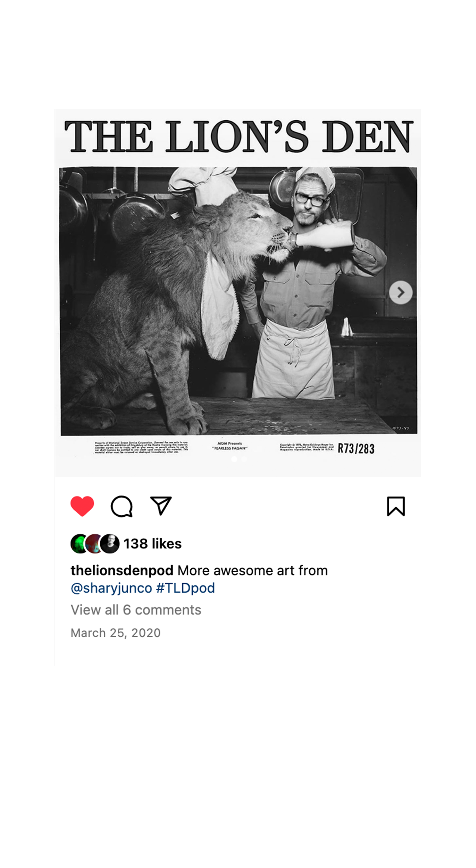Go to next carousel image arrow
476x868 pixels.
pyautogui.click(x=401, y=292)
